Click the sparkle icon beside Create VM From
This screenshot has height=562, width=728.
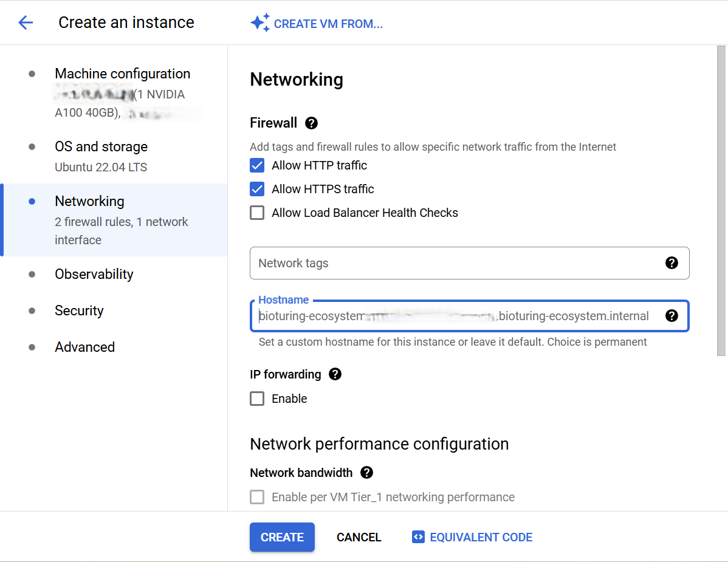pyautogui.click(x=259, y=23)
